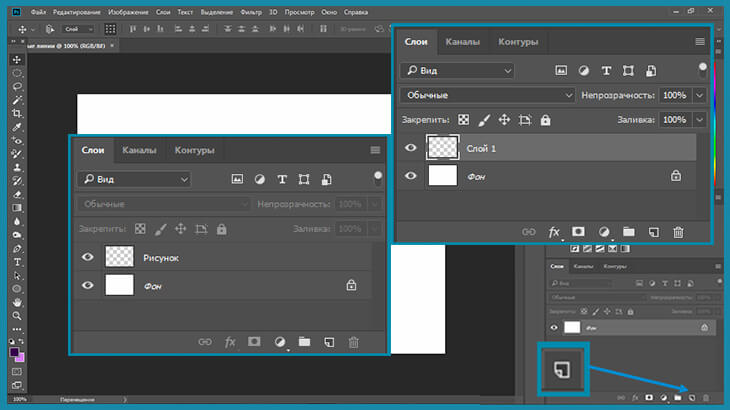Toggle Фон visibility below the Рисунок layer
730x410 pixels.
point(88,285)
